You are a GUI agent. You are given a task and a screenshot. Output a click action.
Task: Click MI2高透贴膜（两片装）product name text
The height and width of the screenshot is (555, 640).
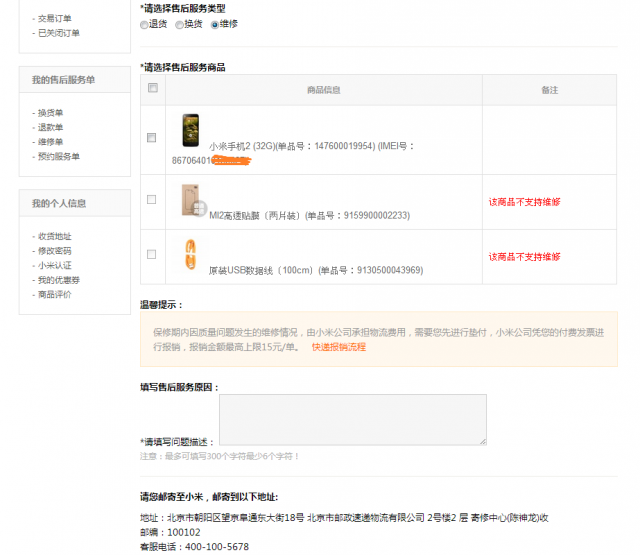click(256, 215)
